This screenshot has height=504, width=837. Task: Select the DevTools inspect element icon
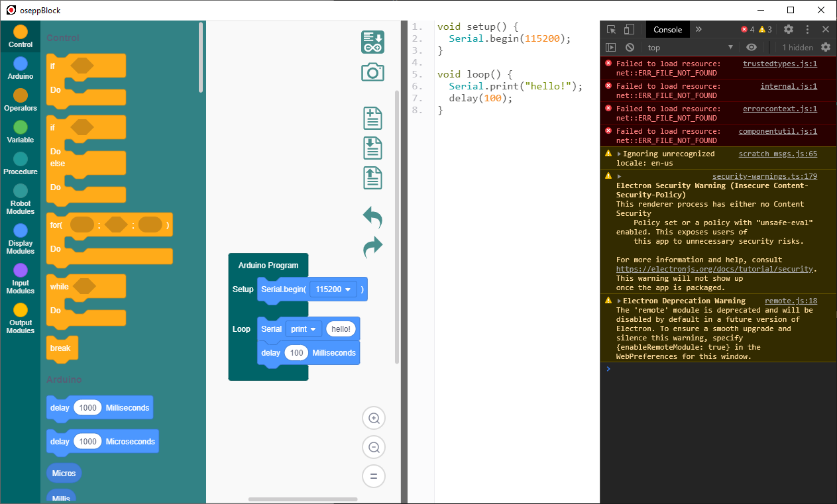point(612,29)
